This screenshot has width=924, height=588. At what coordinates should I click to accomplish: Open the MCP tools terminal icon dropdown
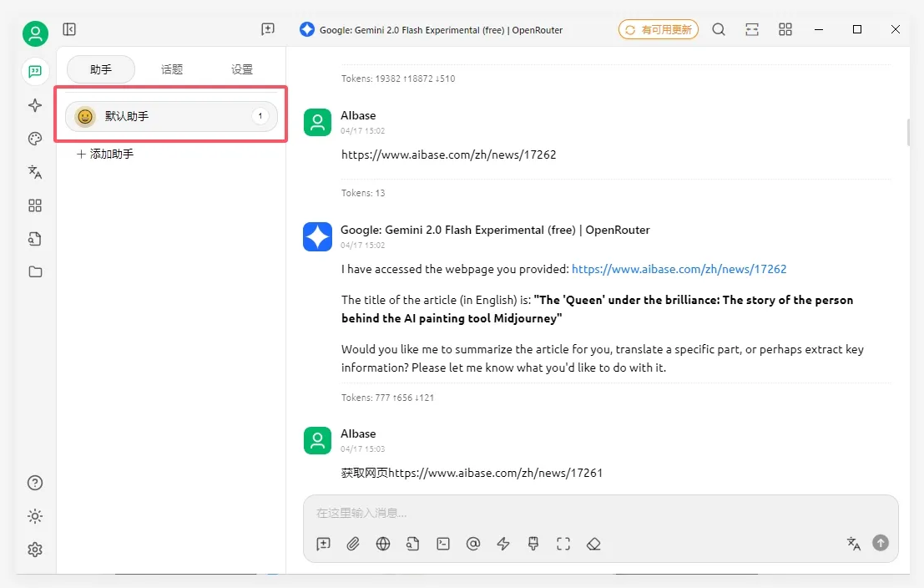(x=443, y=544)
